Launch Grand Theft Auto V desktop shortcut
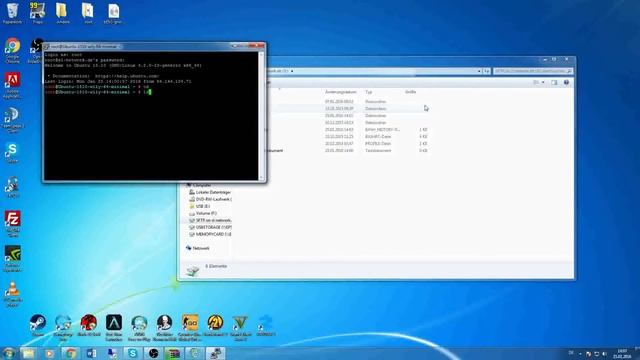 240,327
